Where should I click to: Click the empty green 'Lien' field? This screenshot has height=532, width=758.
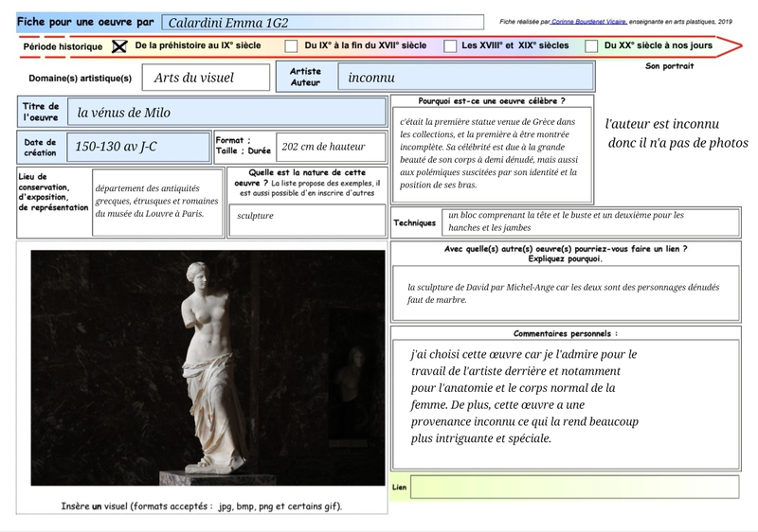[x=574, y=487]
